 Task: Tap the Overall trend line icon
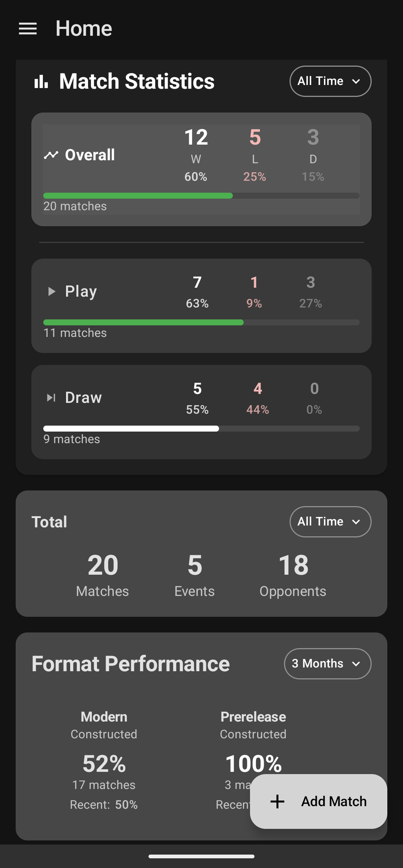pyautogui.click(x=51, y=155)
